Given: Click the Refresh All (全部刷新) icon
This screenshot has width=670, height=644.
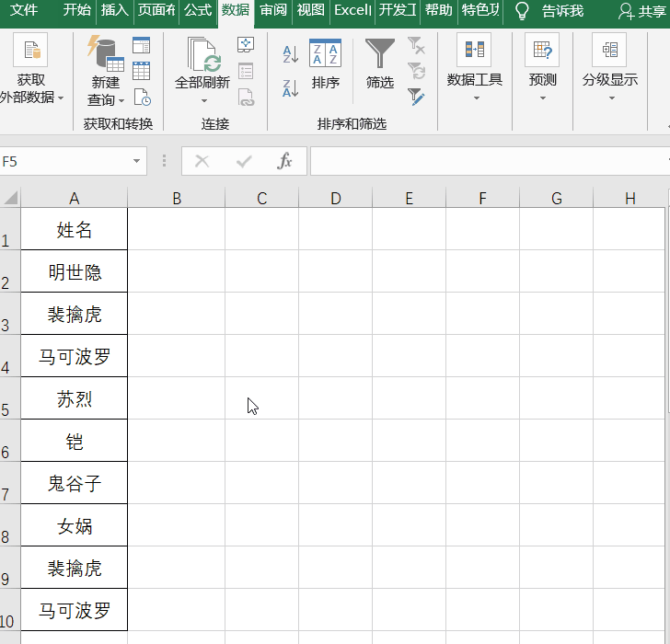Looking at the screenshot, I should pos(203,53).
